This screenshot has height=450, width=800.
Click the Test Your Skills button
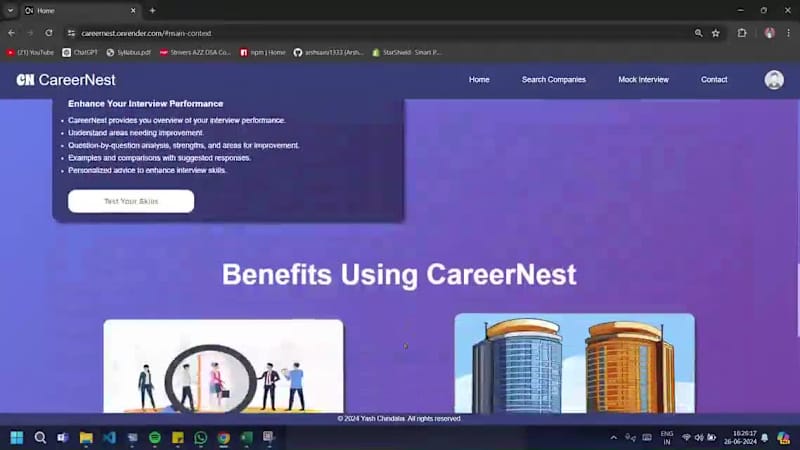tap(131, 201)
